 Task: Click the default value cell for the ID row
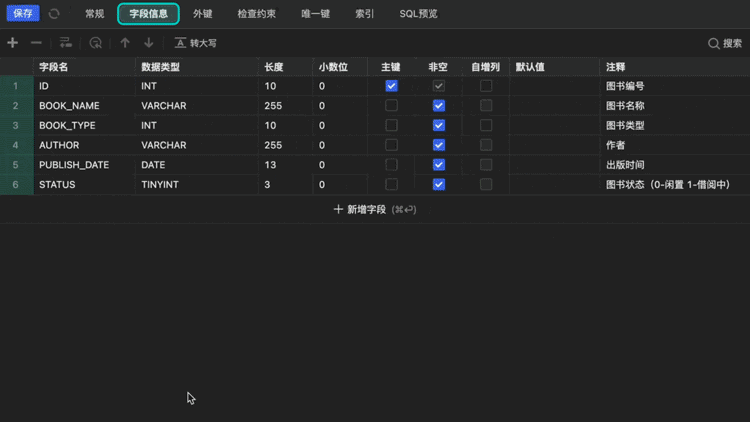click(x=554, y=86)
